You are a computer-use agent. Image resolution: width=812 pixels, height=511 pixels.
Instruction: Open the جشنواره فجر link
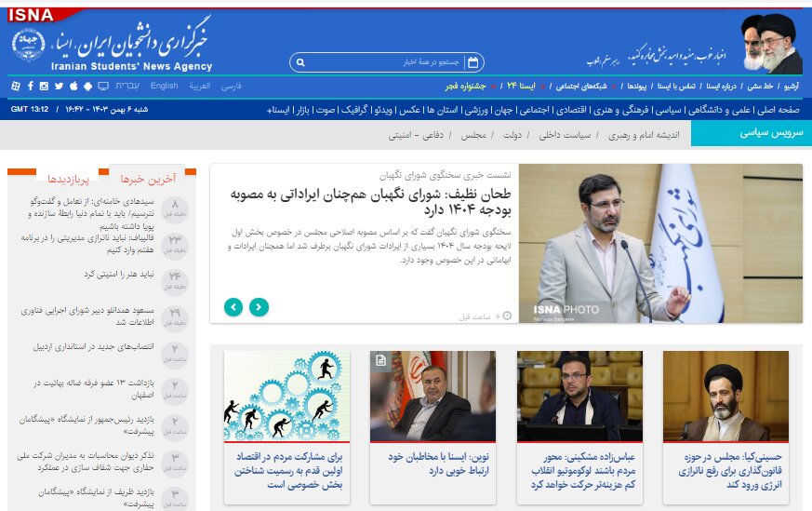pos(465,86)
